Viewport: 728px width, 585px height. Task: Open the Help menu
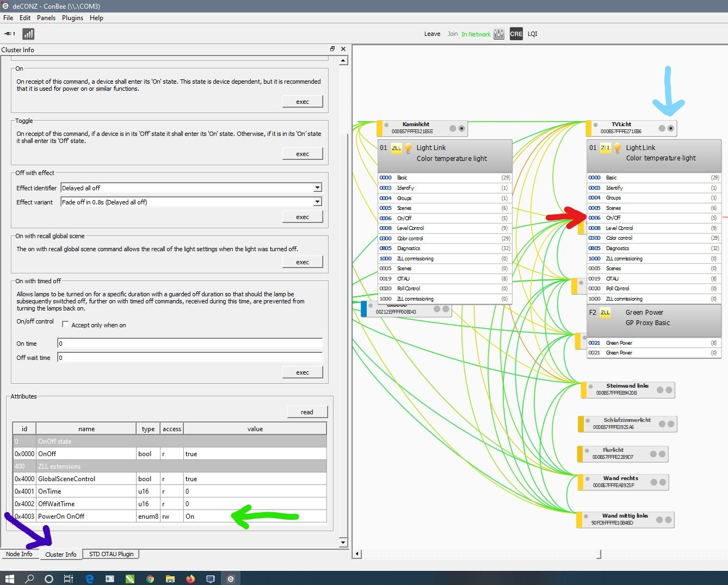[96, 18]
